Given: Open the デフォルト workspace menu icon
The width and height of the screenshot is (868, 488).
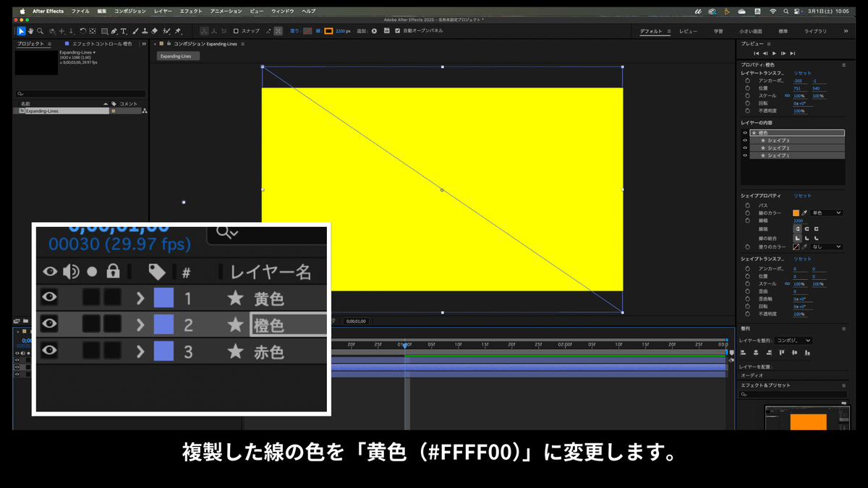Looking at the screenshot, I should tap(669, 32).
